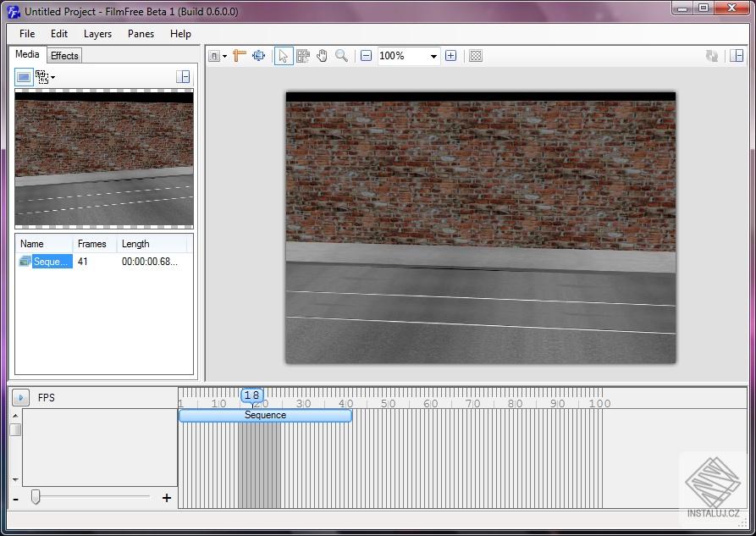
Task: Open the 100% zoom level dropdown
Action: pos(434,56)
